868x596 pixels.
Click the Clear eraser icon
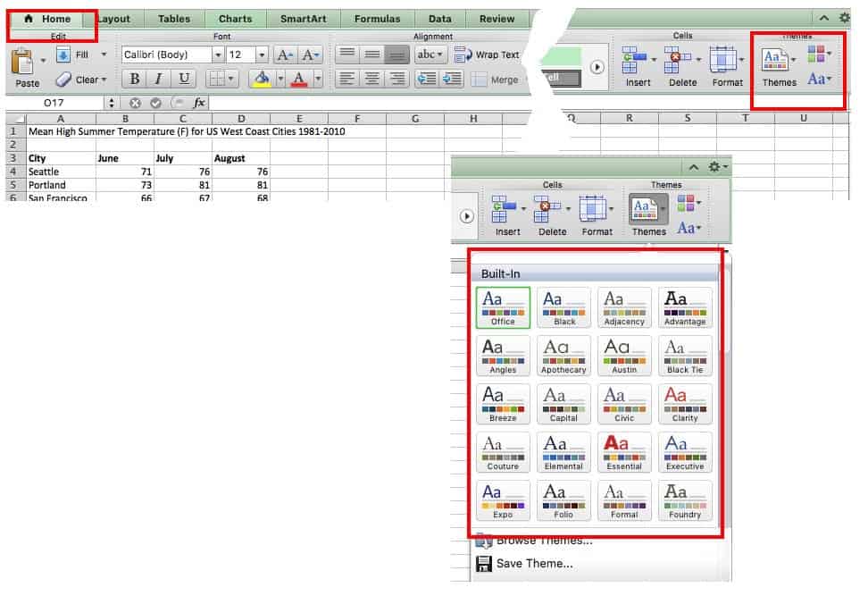pos(63,80)
